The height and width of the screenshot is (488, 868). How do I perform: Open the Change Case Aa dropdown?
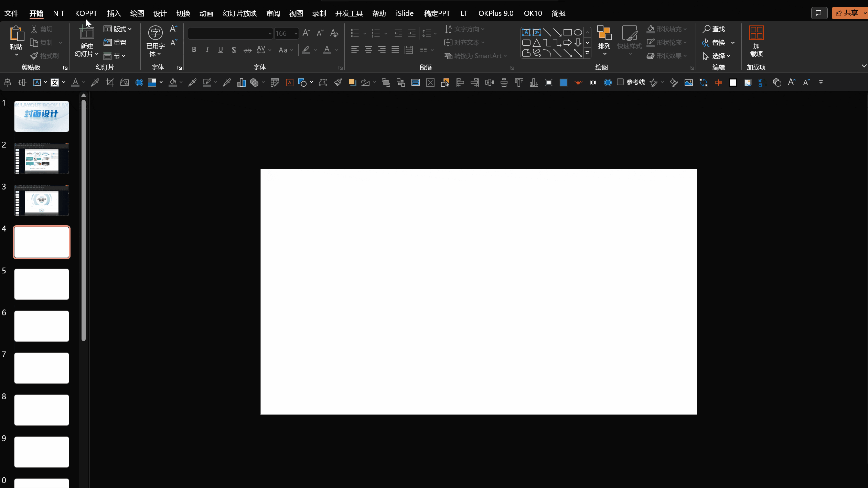coord(286,50)
